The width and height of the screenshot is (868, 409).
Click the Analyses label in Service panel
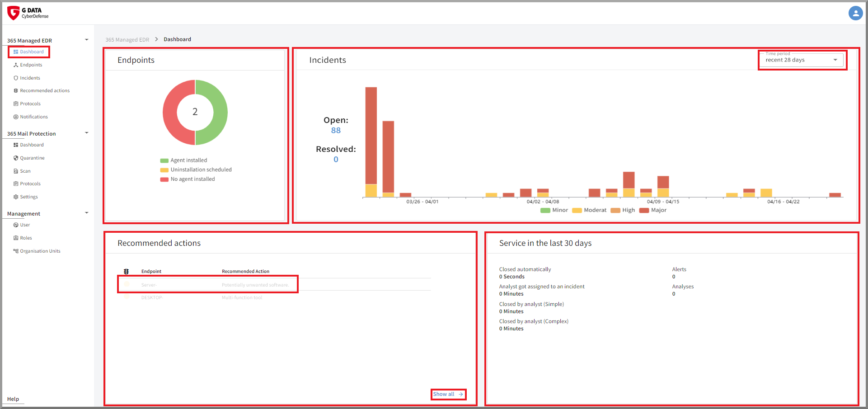683,287
